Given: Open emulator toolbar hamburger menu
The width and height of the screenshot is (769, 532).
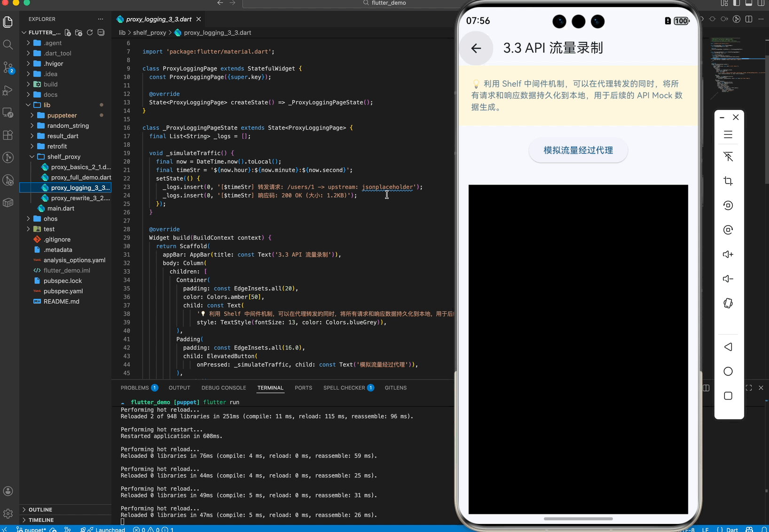Looking at the screenshot, I should pos(728,135).
